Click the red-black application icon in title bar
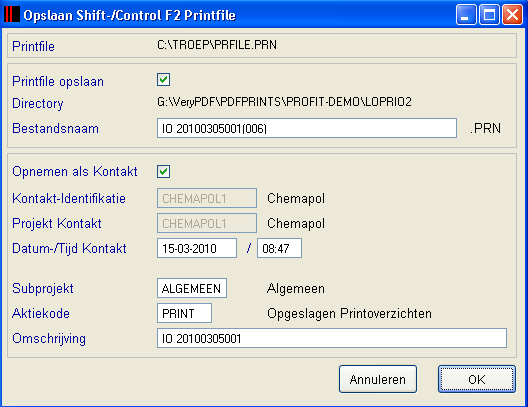The width and height of the screenshot is (528, 407). [12, 15]
